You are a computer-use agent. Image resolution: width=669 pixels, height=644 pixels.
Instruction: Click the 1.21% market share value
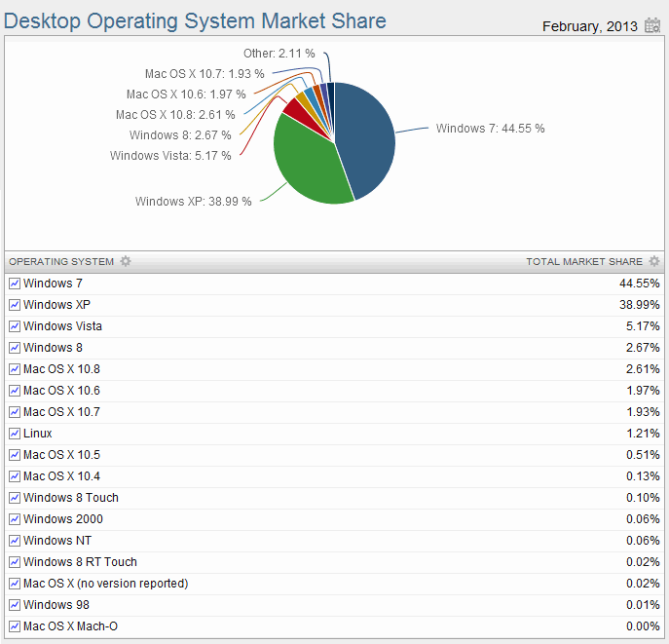(643, 434)
